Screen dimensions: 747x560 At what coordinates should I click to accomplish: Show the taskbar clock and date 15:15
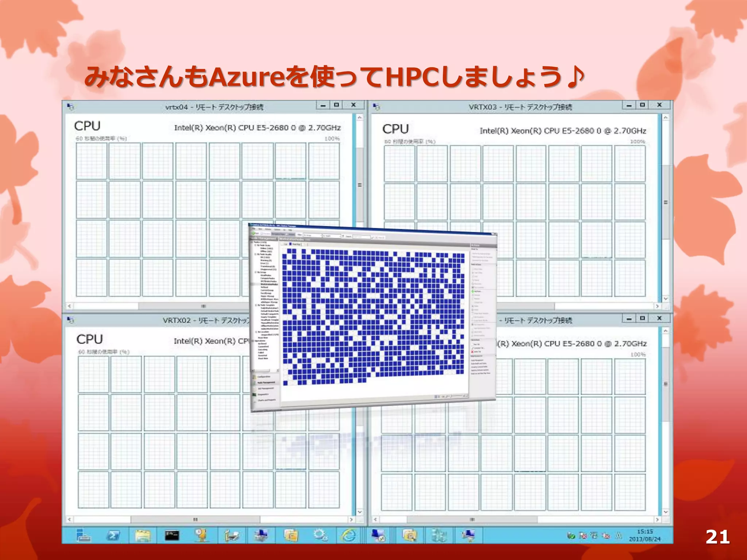(645, 535)
